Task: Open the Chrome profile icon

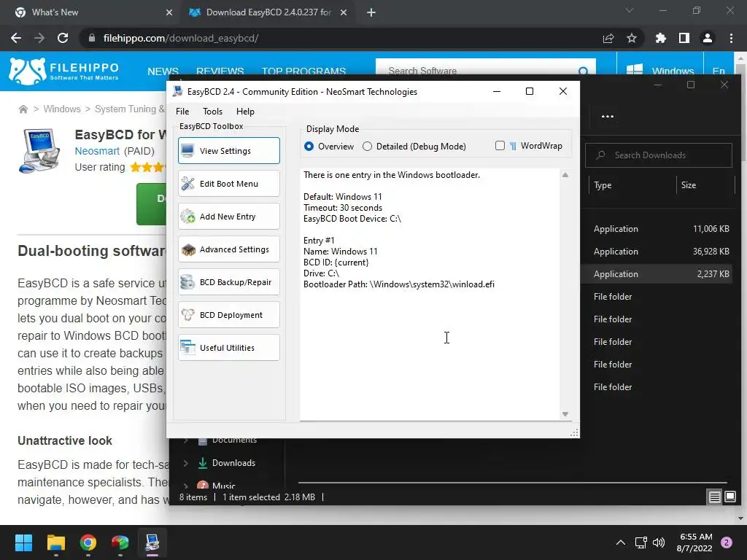Action: point(708,38)
